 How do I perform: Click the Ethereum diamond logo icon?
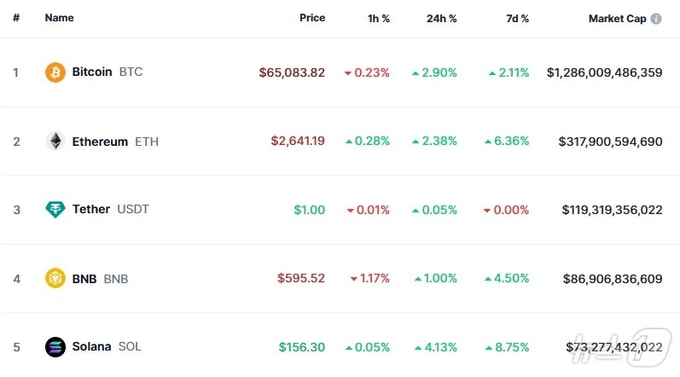coord(55,141)
